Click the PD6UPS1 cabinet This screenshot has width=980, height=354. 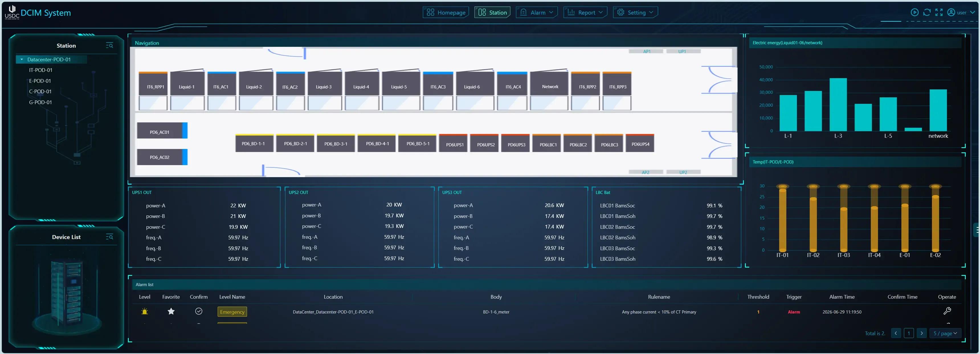click(x=454, y=143)
